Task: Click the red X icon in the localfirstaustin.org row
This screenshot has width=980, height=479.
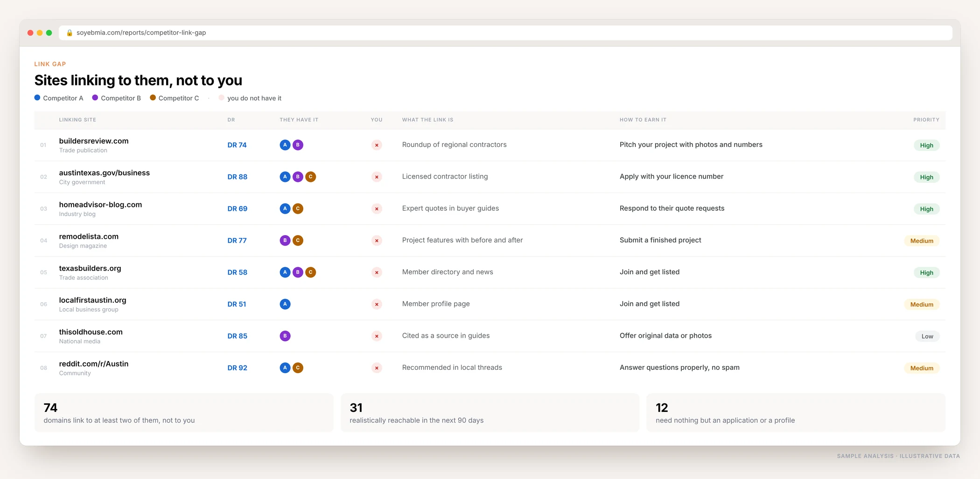Action: coord(377,304)
